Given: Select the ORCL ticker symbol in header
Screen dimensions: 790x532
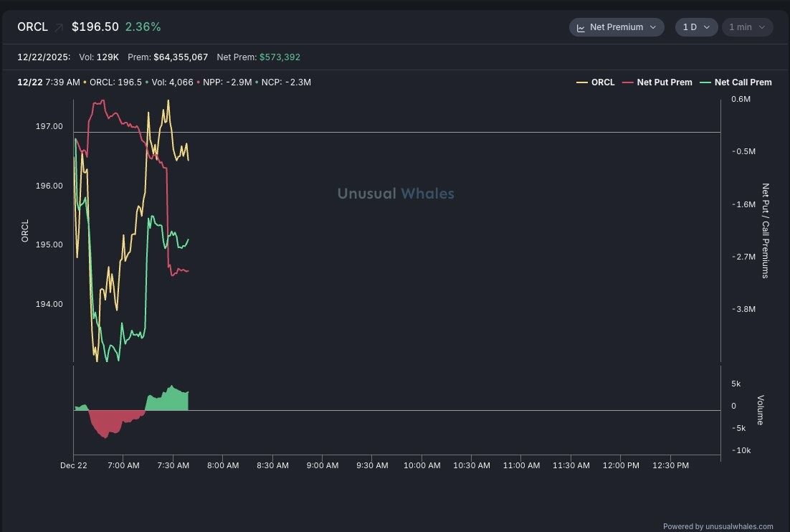Looking at the screenshot, I should [x=32, y=27].
